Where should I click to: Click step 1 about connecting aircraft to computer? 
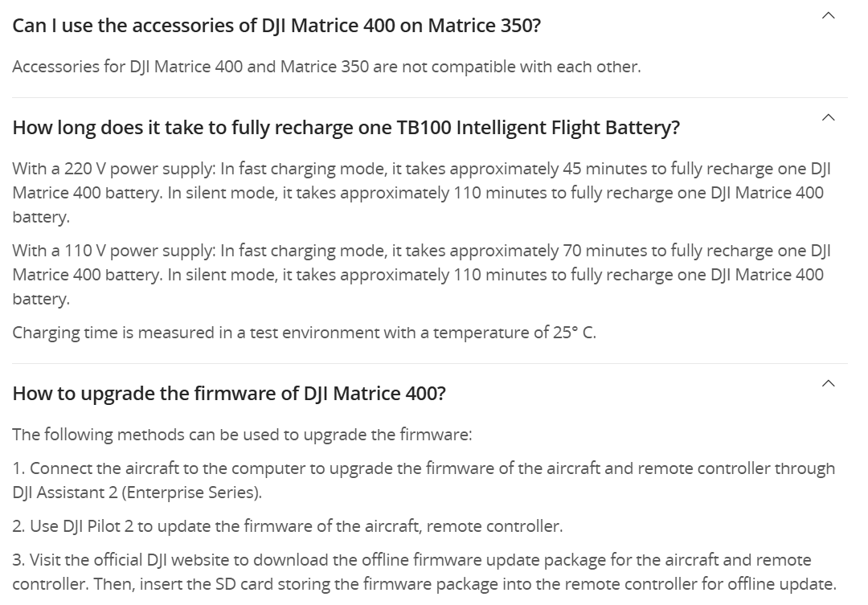(x=424, y=480)
